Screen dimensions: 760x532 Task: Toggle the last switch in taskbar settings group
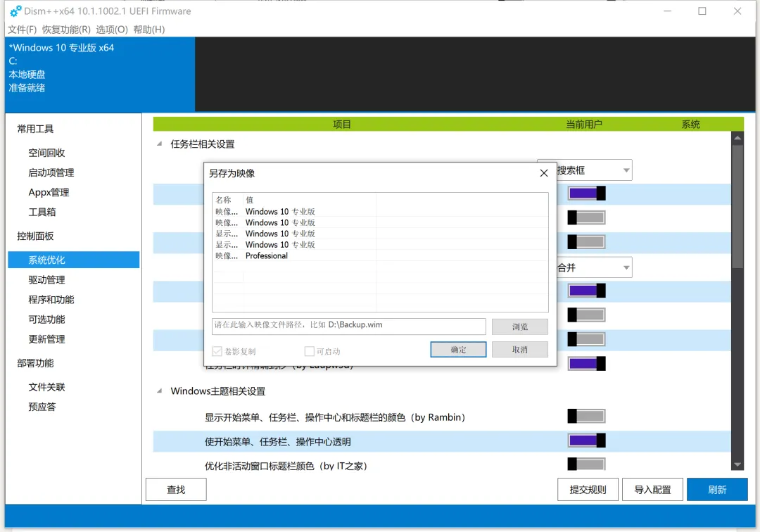pyautogui.click(x=586, y=363)
